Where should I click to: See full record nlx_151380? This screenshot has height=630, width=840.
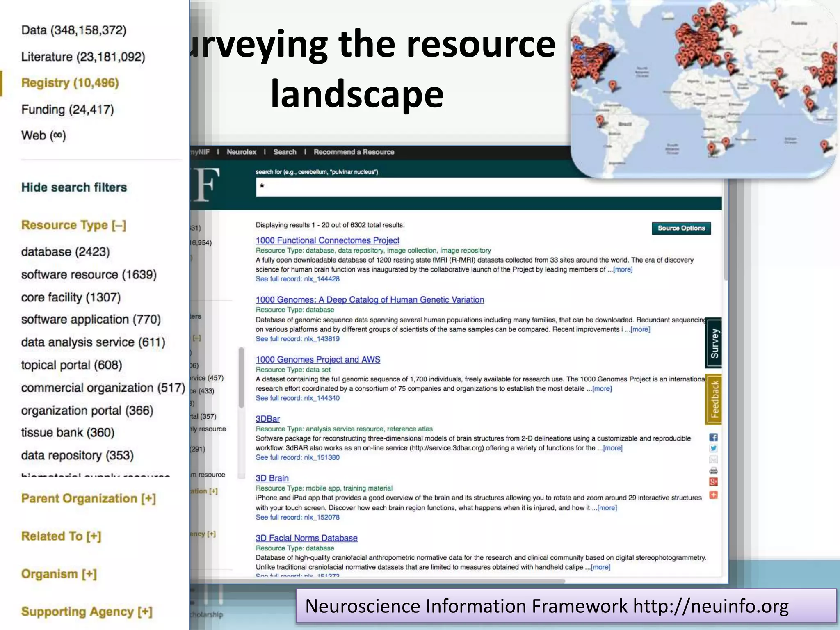tap(298, 457)
